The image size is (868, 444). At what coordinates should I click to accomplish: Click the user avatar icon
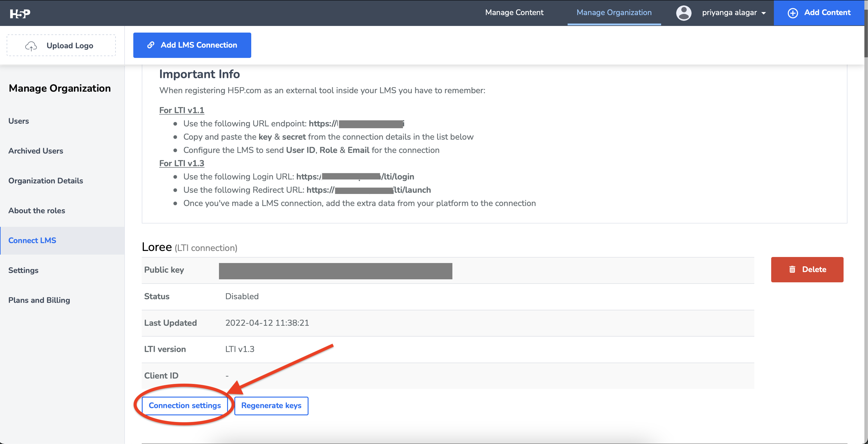683,13
